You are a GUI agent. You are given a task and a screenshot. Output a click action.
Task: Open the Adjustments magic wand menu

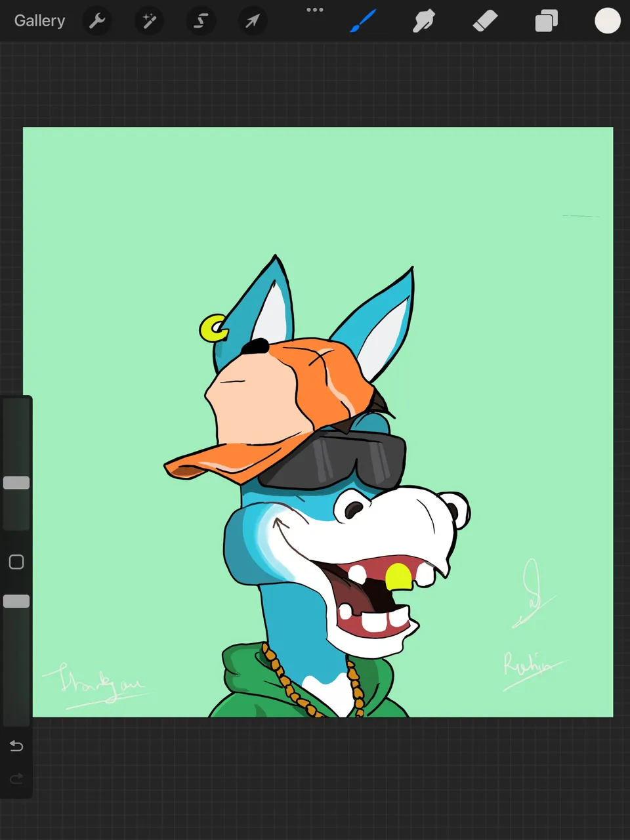149,21
